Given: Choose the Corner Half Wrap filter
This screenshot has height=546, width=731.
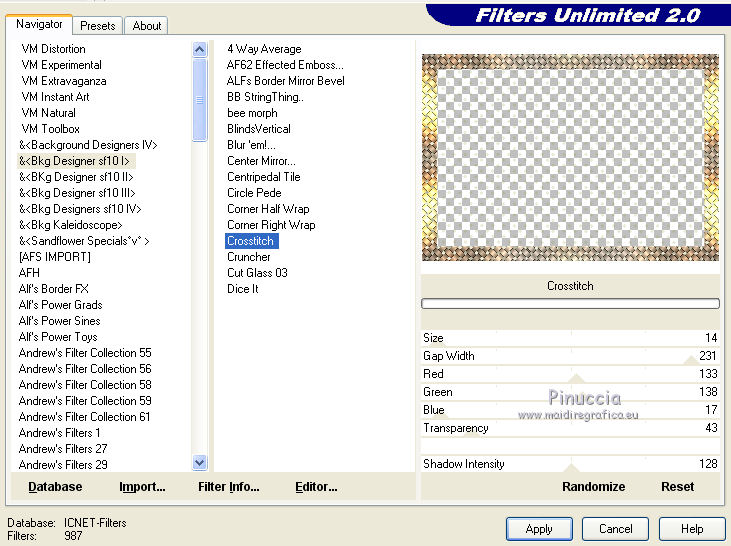Looking at the screenshot, I should coord(268,209).
